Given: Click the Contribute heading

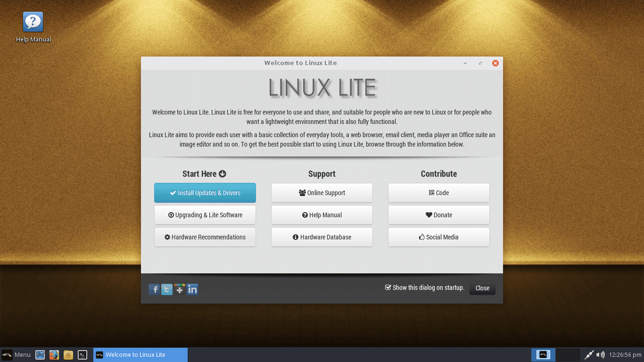Looking at the screenshot, I should click(x=439, y=174).
